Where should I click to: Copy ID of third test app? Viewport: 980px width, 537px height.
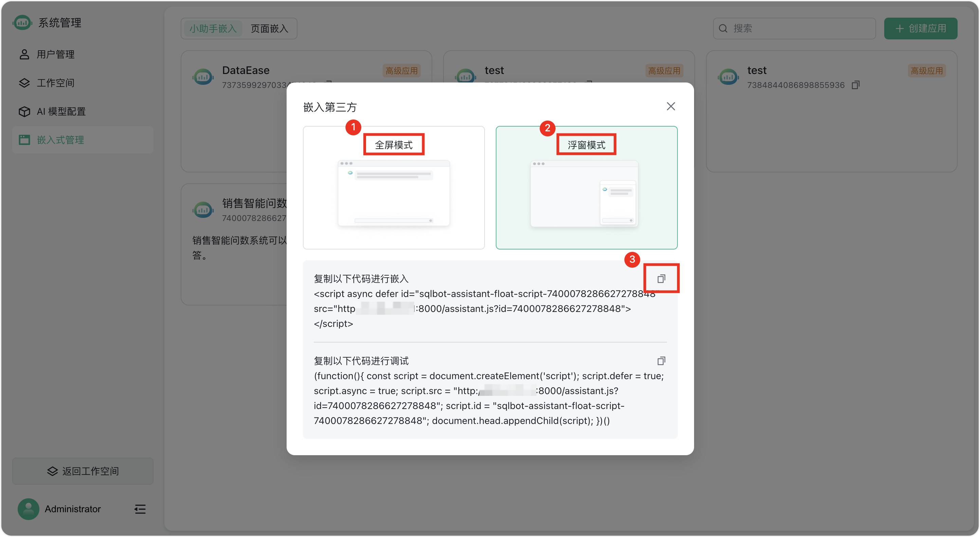coord(856,85)
